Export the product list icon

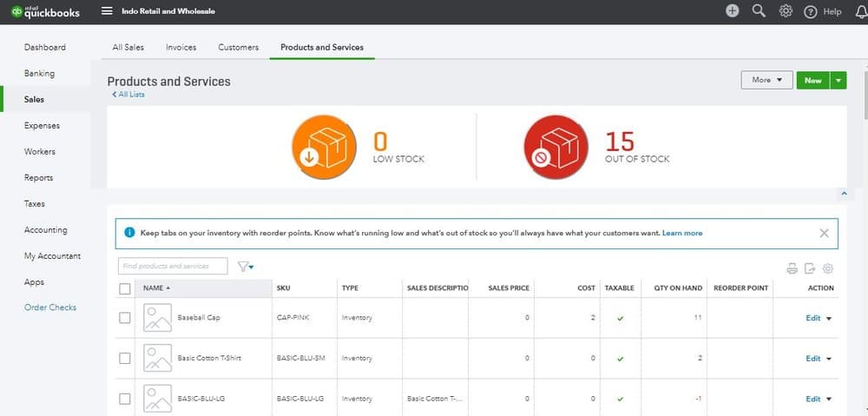(810, 268)
